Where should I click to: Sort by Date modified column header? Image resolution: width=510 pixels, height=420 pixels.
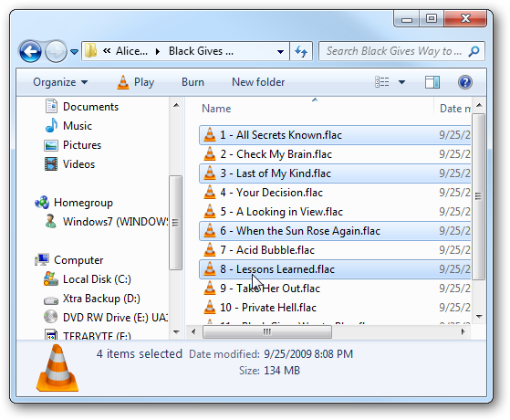454,109
